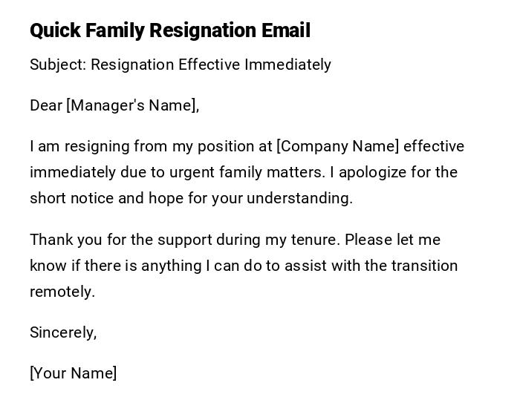The image size is (520, 420).
Task: Click the word "Dear" in the greeting
Action: coord(46,105)
